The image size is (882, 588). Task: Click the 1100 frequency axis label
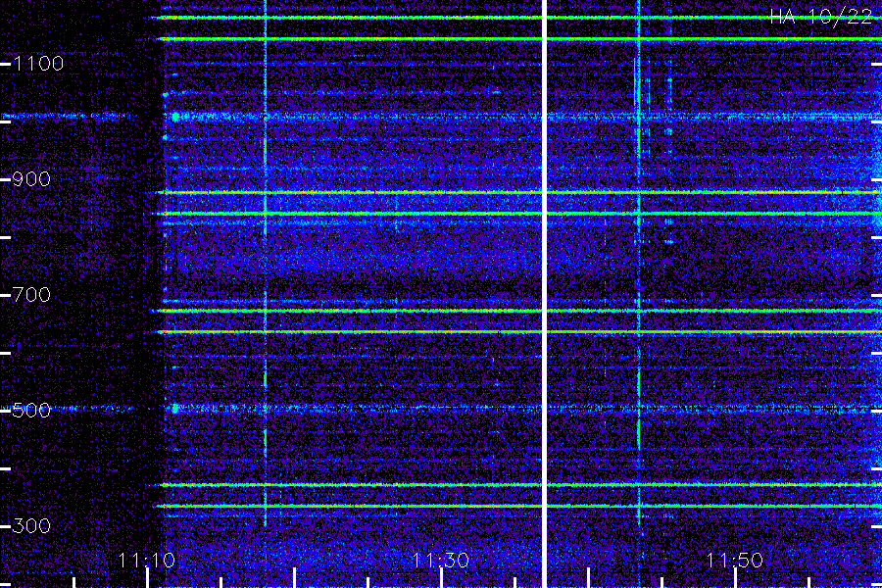[x=39, y=64]
